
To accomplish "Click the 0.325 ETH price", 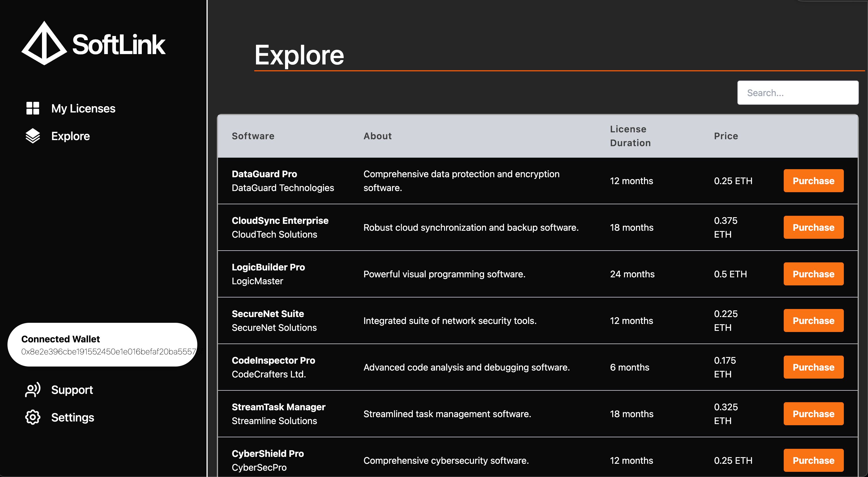I will pos(725,414).
